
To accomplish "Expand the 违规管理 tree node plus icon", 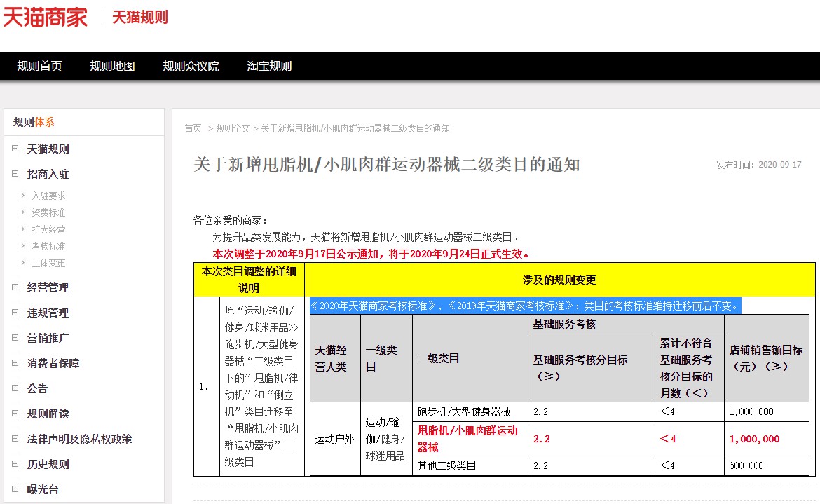I will [x=15, y=312].
